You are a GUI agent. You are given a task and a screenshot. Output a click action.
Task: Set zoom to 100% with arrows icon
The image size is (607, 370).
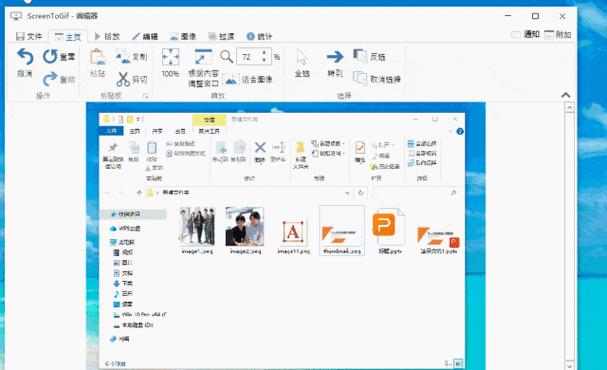tap(170, 57)
